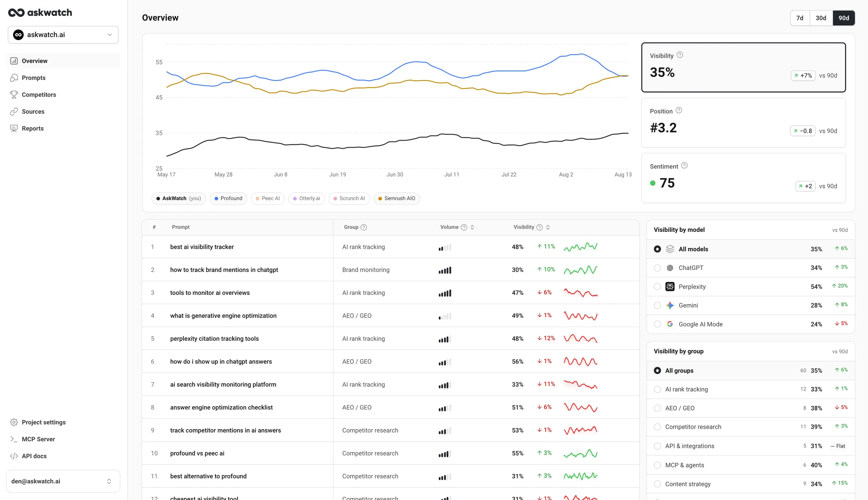
Task: Select the Google AI Mode radio button
Action: pyautogui.click(x=658, y=324)
